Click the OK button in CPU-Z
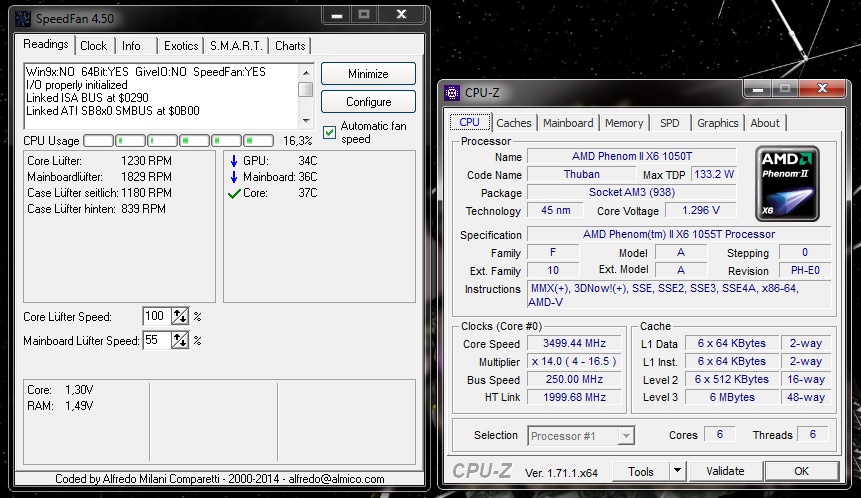Screen dimensions: 861x498 (x=802, y=471)
